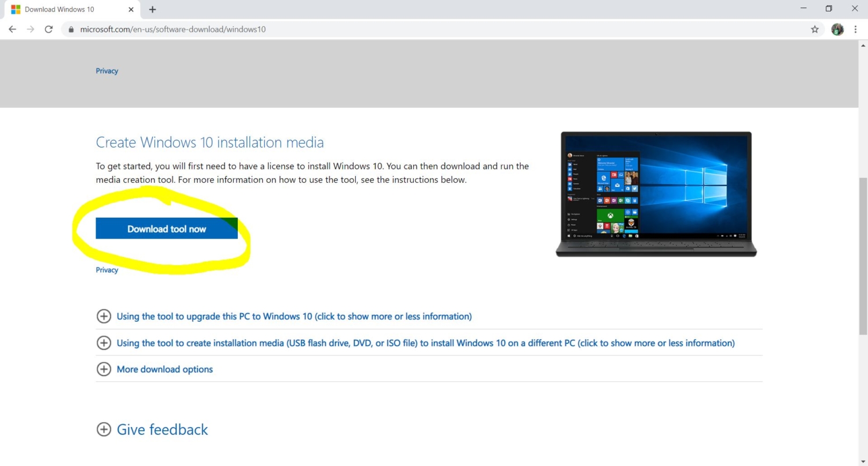
Task: Click the Download tool now button
Action: coord(167,229)
